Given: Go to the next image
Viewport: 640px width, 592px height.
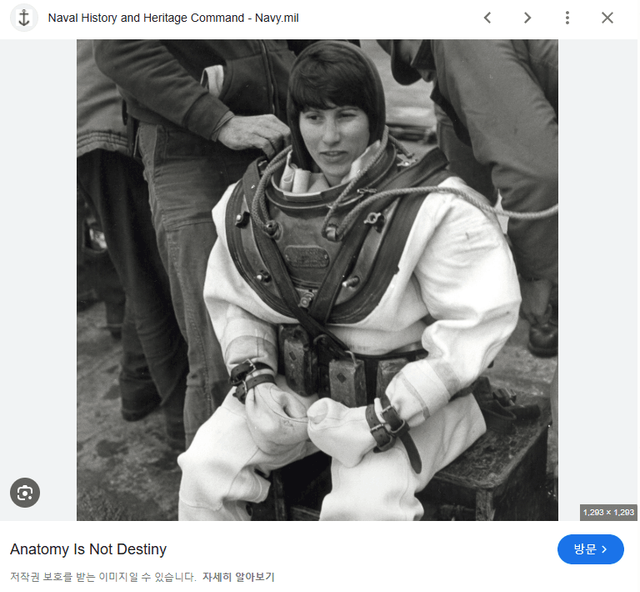Looking at the screenshot, I should (527, 18).
